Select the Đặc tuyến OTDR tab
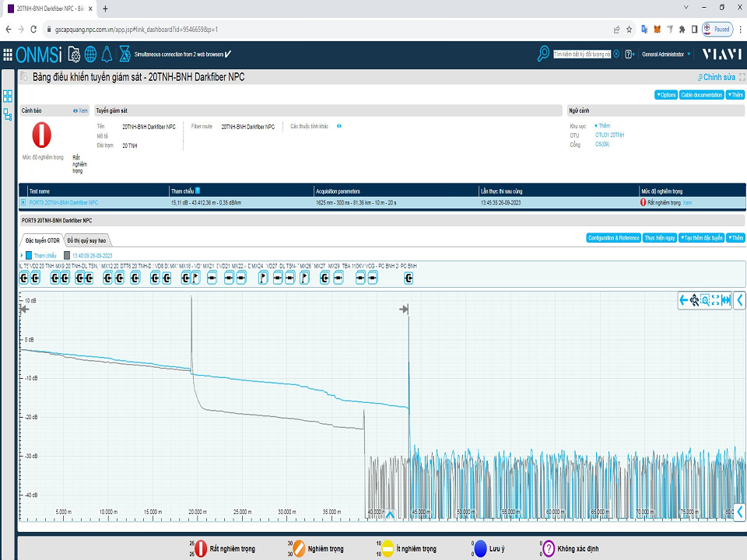Image resolution: width=747 pixels, height=560 pixels. (x=42, y=240)
